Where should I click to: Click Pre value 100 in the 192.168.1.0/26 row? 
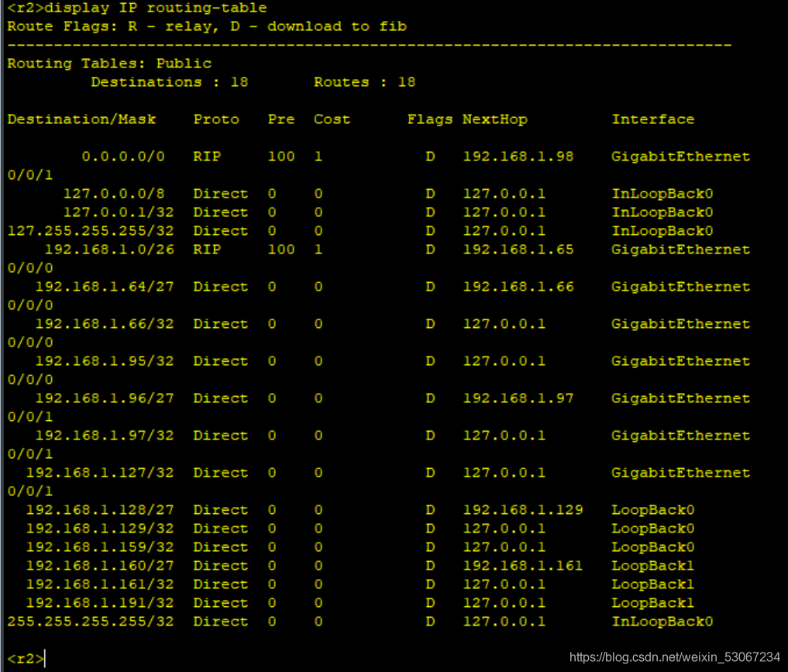pyautogui.click(x=281, y=250)
